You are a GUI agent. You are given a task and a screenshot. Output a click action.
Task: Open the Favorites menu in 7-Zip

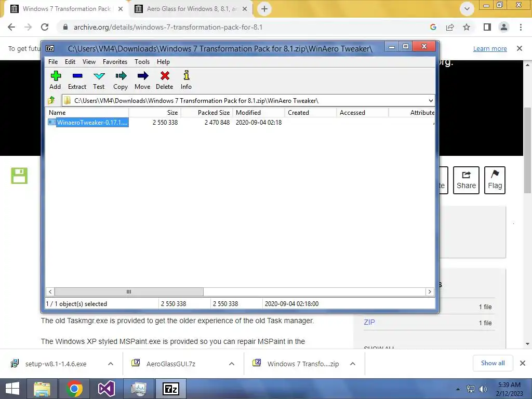point(115,62)
